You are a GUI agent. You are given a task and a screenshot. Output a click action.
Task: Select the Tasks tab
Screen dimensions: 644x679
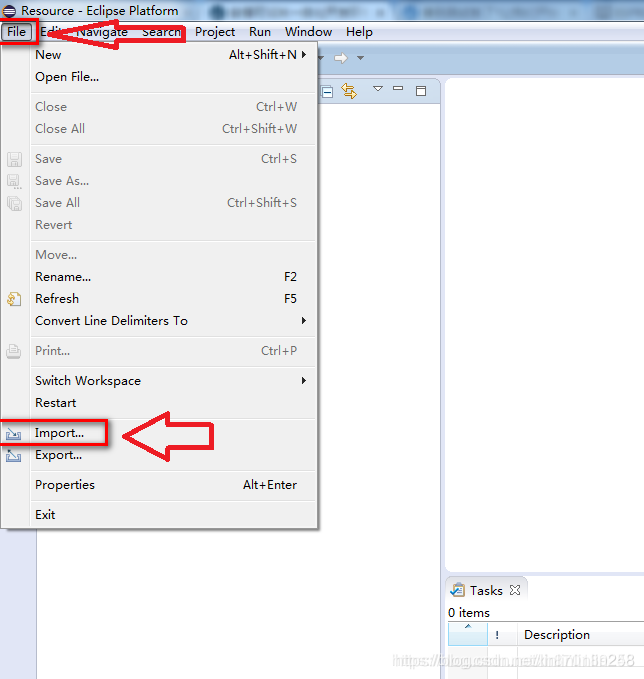[486, 591]
